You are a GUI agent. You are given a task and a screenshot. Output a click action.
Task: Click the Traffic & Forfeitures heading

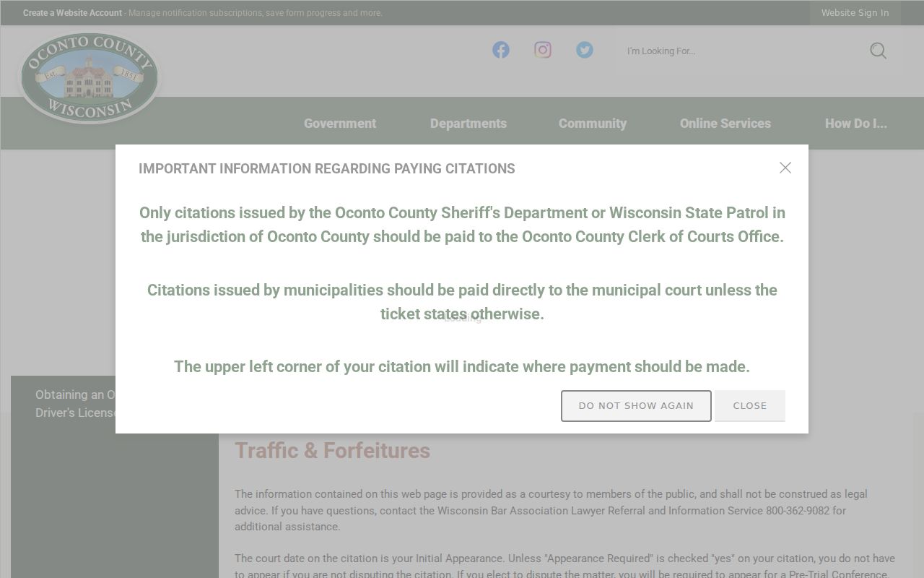(332, 450)
